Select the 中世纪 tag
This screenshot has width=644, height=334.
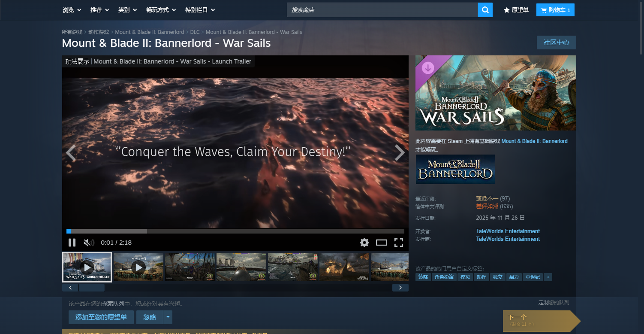pos(533,277)
